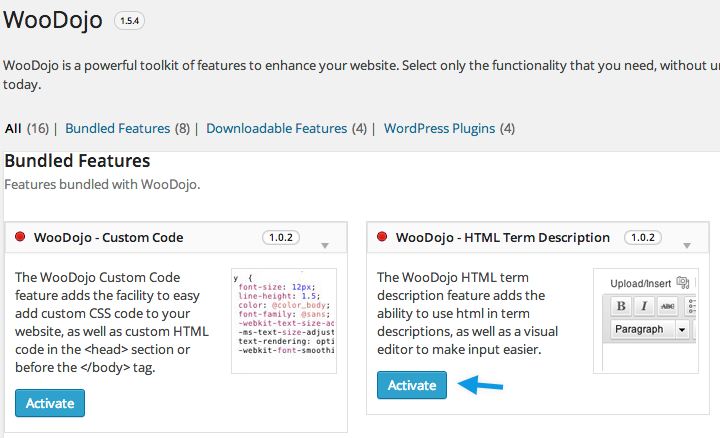Click the WooDojo - HTML Term Description title
This screenshot has height=438, width=720.
click(503, 237)
